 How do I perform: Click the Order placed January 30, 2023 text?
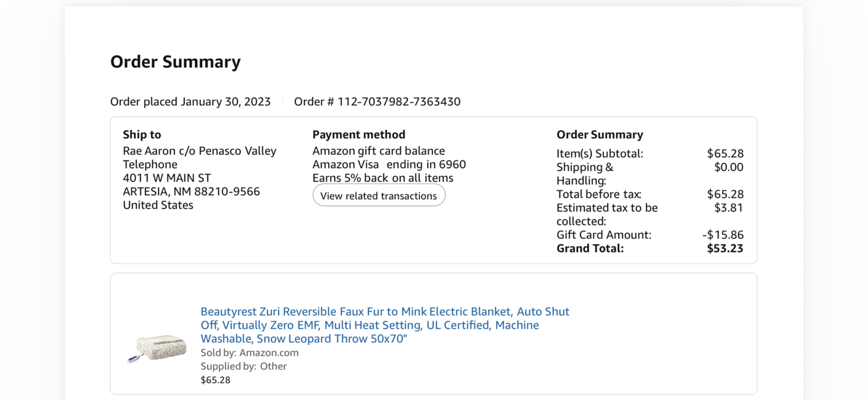click(191, 101)
